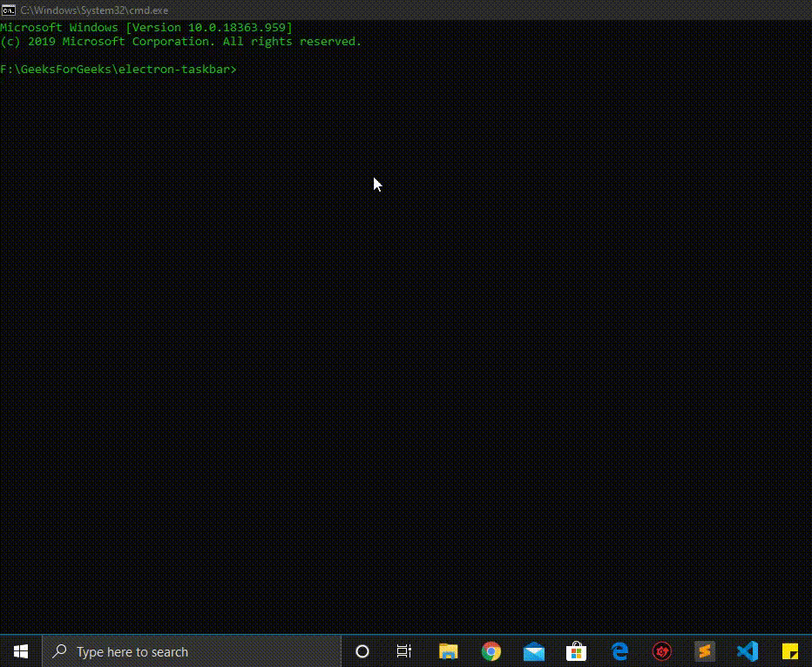812x667 pixels.
Task: Click the cmd.exe title bar icon
Action: pyautogui.click(x=9, y=10)
